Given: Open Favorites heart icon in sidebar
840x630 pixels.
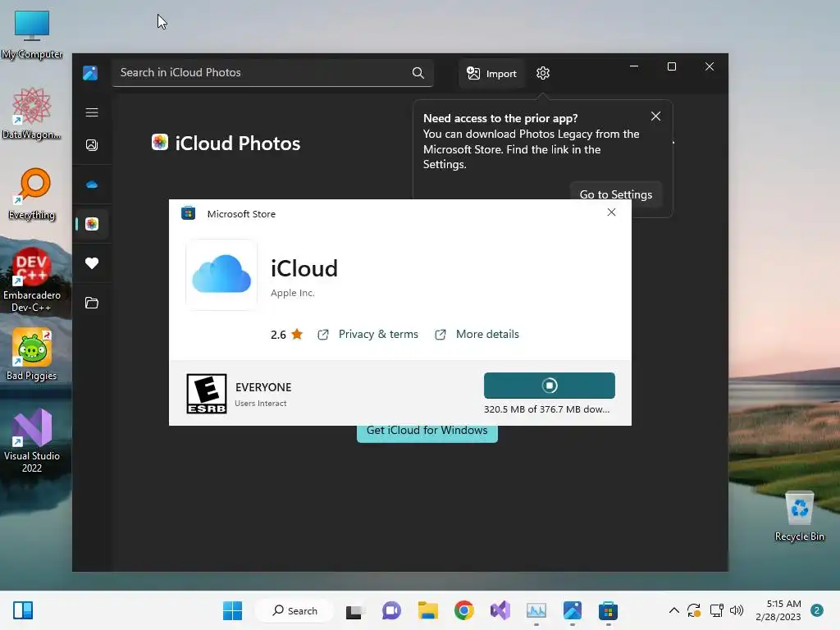Looking at the screenshot, I should point(92,263).
